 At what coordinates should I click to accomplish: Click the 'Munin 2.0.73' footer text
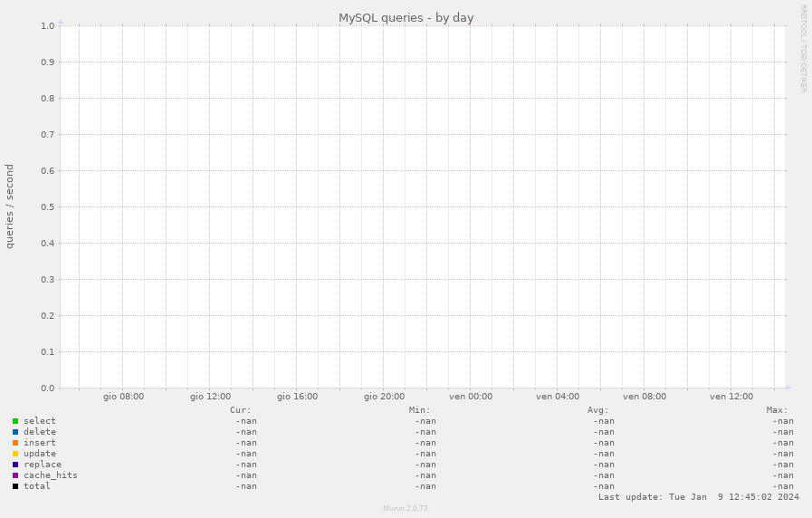point(406,508)
